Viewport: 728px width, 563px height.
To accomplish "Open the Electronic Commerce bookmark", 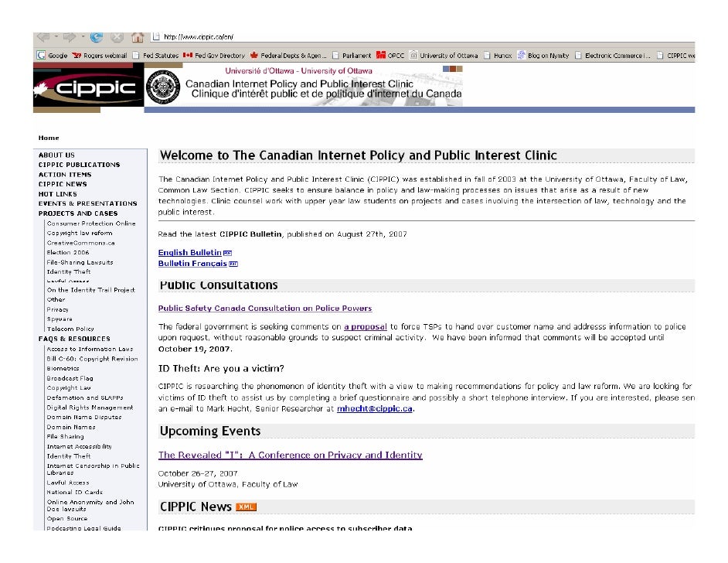I will coord(613,55).
